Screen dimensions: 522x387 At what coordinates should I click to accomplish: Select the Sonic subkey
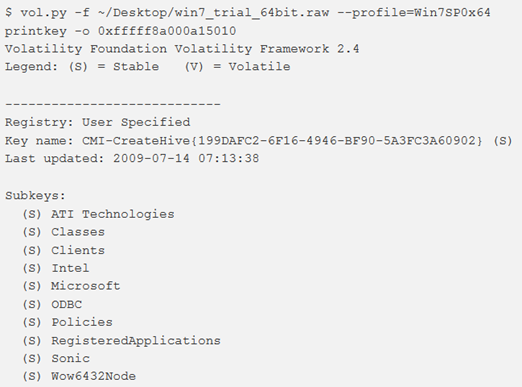pyautogui.click(x=70, y=358)
